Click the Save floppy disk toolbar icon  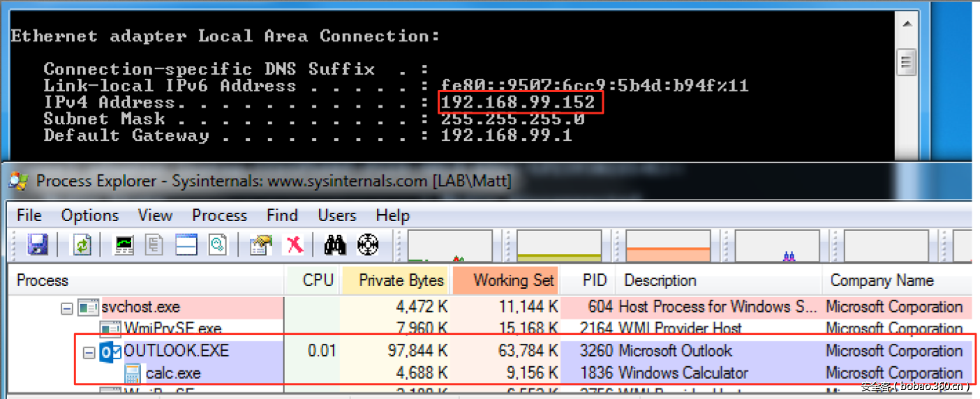tap(37, 245)
